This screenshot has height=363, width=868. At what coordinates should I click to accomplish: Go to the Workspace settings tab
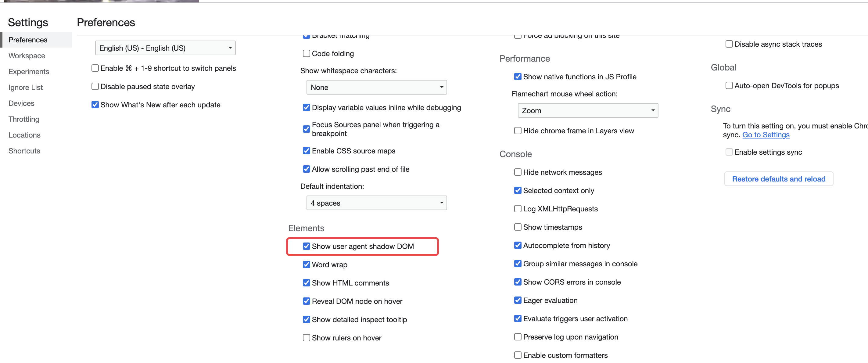pyautogui.click(x=27, y=56)
